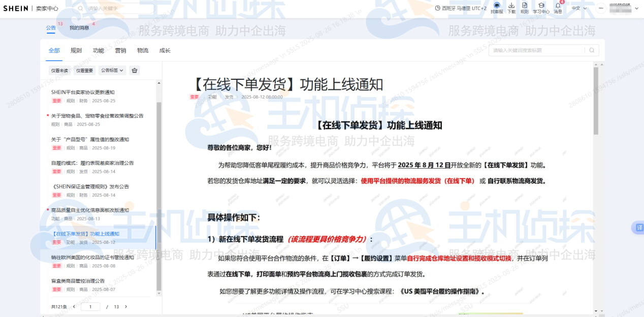Switch to the 我的消息 tab
The height and width of the screenshot is (317, 644).
coord(79,28)
